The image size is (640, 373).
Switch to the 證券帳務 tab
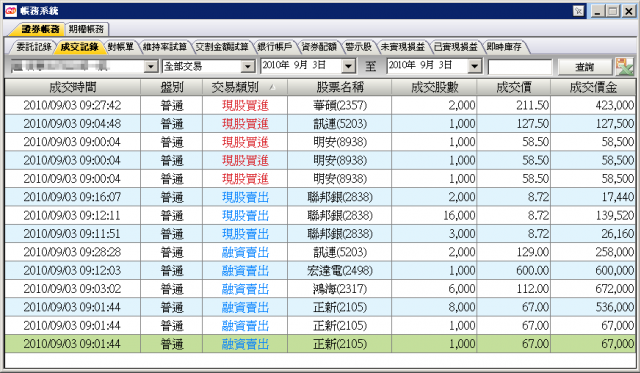pos(40,29)
